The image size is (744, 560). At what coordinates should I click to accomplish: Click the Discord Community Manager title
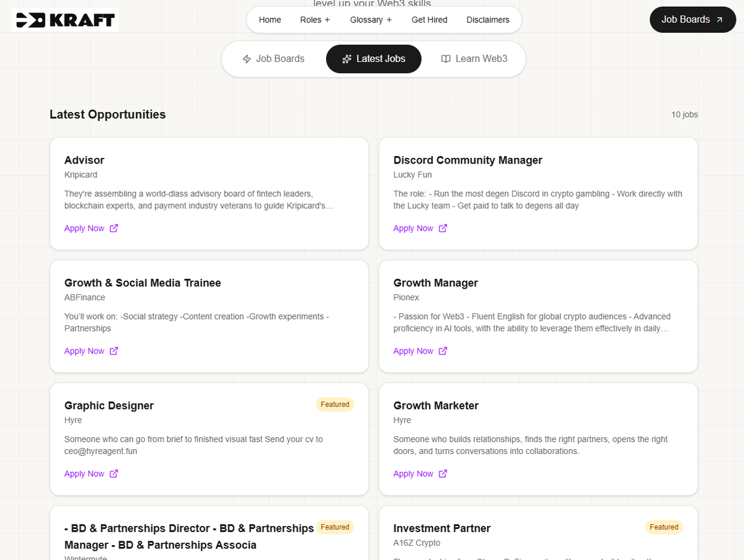pos(468,160)
